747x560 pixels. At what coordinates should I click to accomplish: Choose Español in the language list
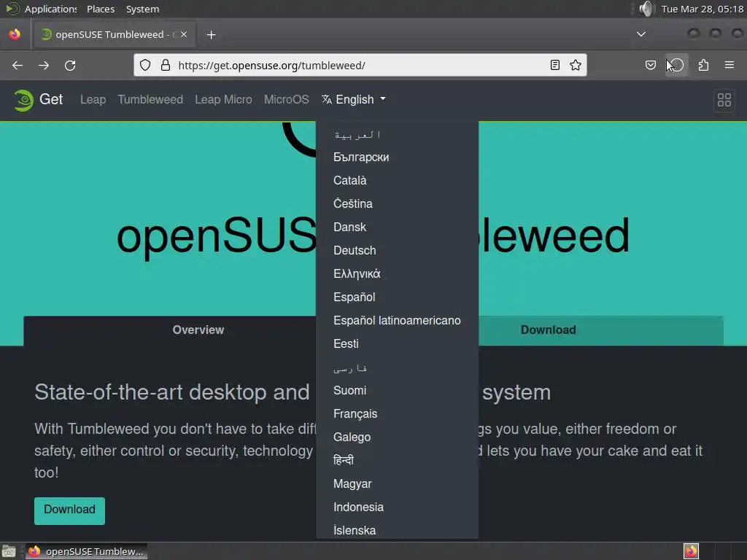click(x=397, y=297)
